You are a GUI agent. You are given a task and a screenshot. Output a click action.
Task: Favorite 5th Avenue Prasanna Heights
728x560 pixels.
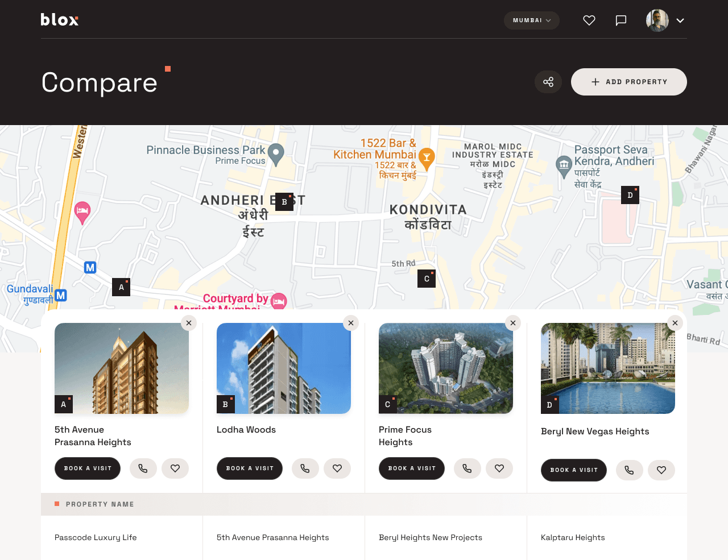[175, 468]
